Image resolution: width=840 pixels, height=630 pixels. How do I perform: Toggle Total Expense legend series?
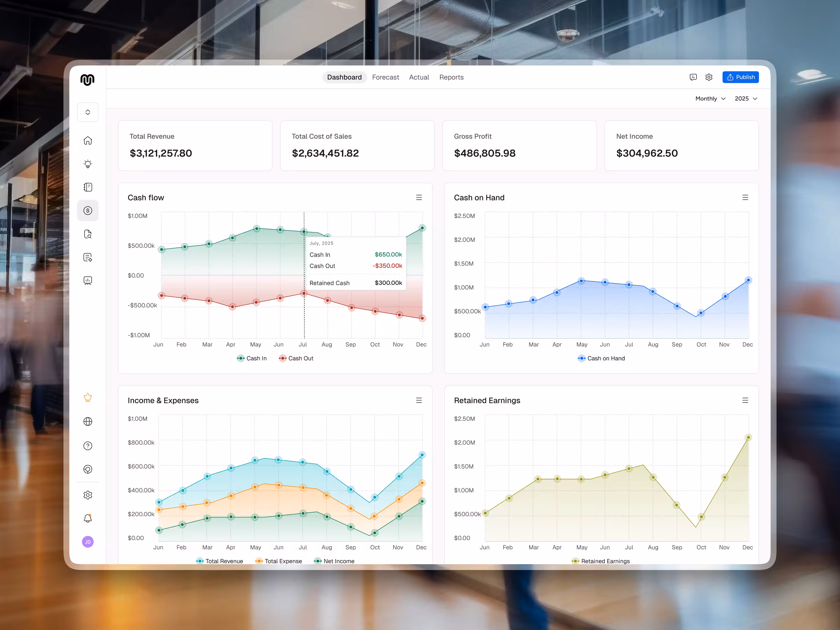(279, 561)
